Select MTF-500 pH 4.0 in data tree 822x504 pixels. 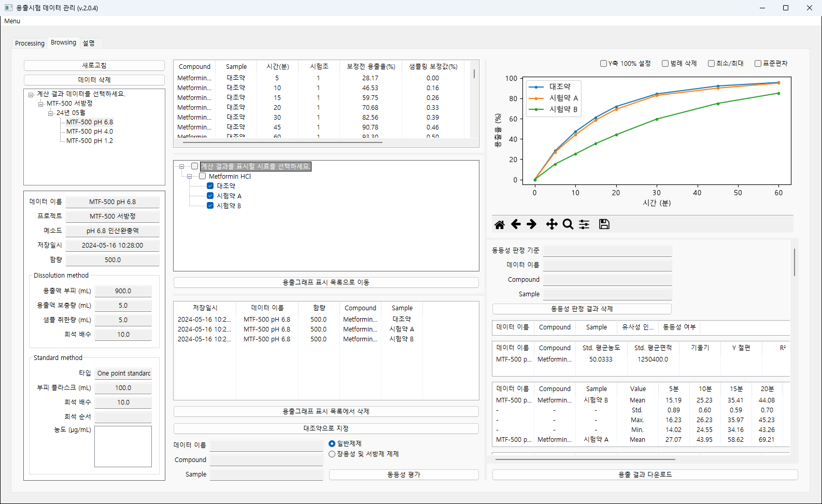click(x=90, y=132)
